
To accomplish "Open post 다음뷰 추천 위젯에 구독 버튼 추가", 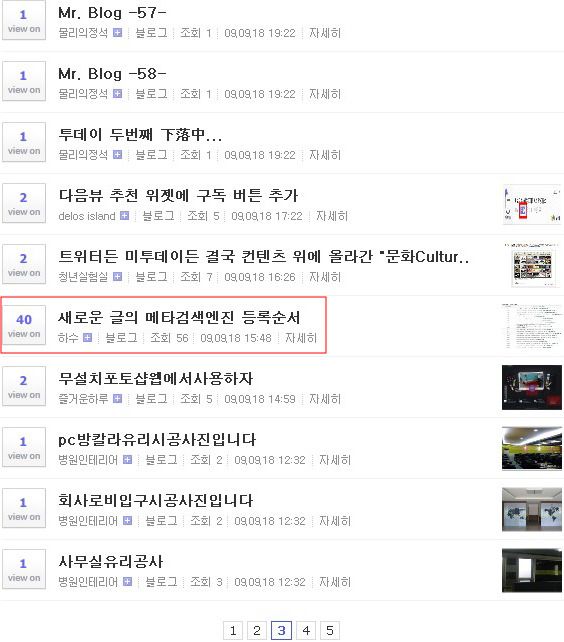I will (178, 195).
